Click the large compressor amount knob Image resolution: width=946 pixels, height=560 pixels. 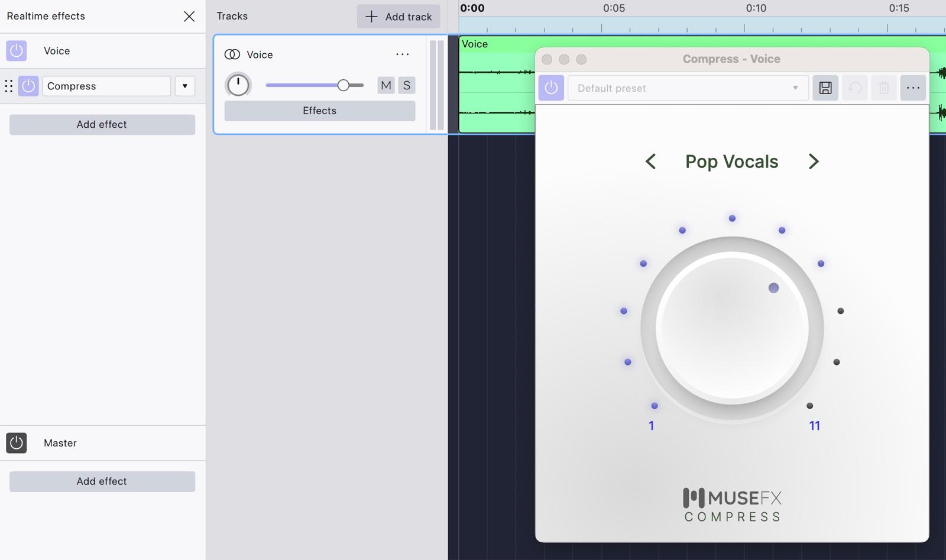732,328
